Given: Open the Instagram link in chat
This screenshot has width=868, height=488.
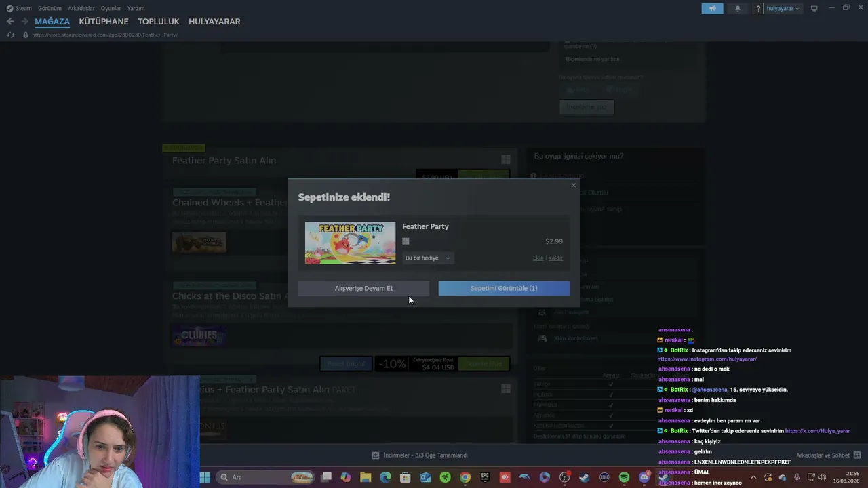Looking at the screenshot, I should (707, 359).
